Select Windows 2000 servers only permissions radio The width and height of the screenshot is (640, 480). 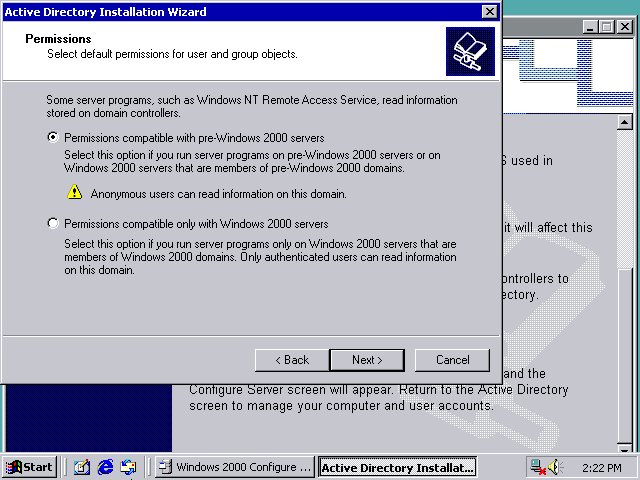[53, 223]
